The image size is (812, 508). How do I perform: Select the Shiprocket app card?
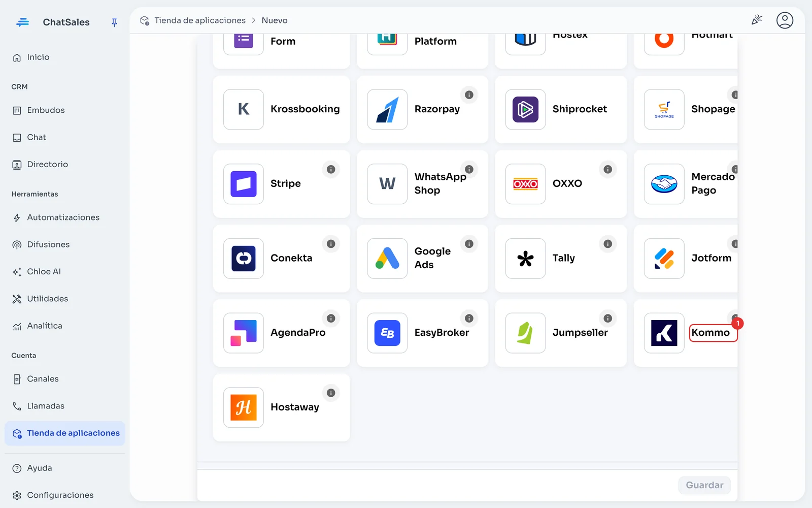pyautogui.click(x=561, y=109)
